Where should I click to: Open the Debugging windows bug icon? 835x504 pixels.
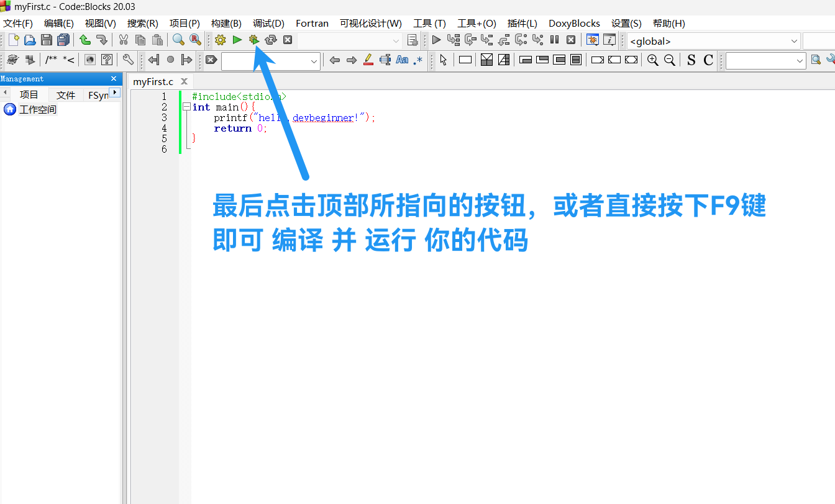pos(593,40)
